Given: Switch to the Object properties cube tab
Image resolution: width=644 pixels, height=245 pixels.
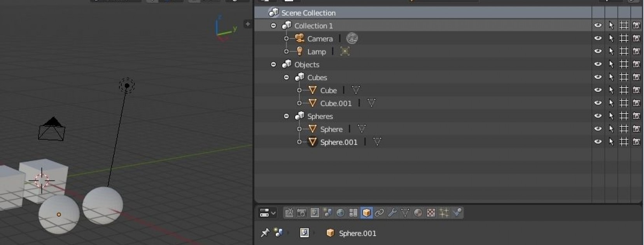Looking at the screenshot, I should [366, 213].
